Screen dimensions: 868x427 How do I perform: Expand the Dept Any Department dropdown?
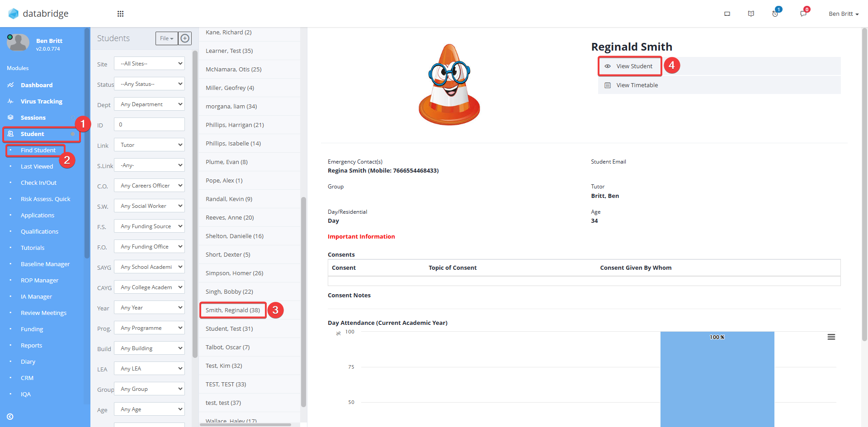[x=149, y=104]
